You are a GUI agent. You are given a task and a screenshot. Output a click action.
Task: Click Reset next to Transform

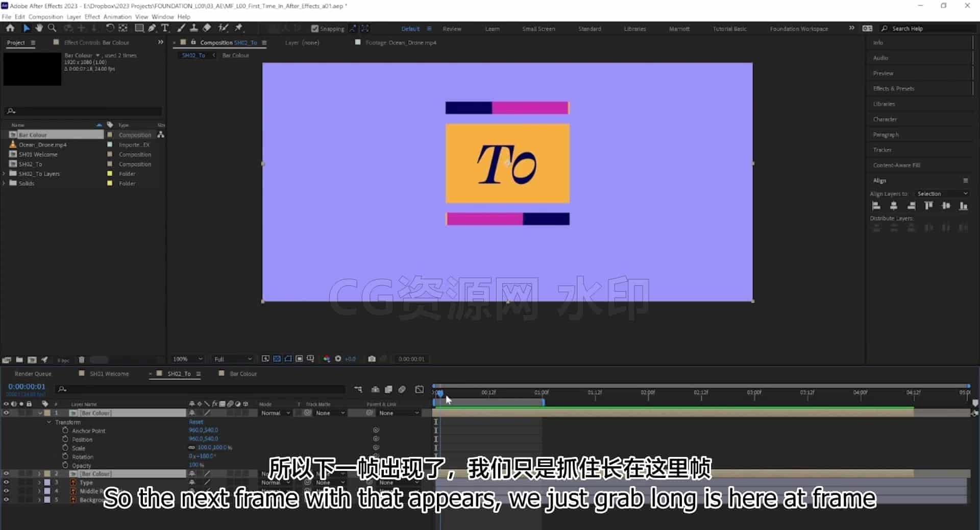[x=196, y=422]
